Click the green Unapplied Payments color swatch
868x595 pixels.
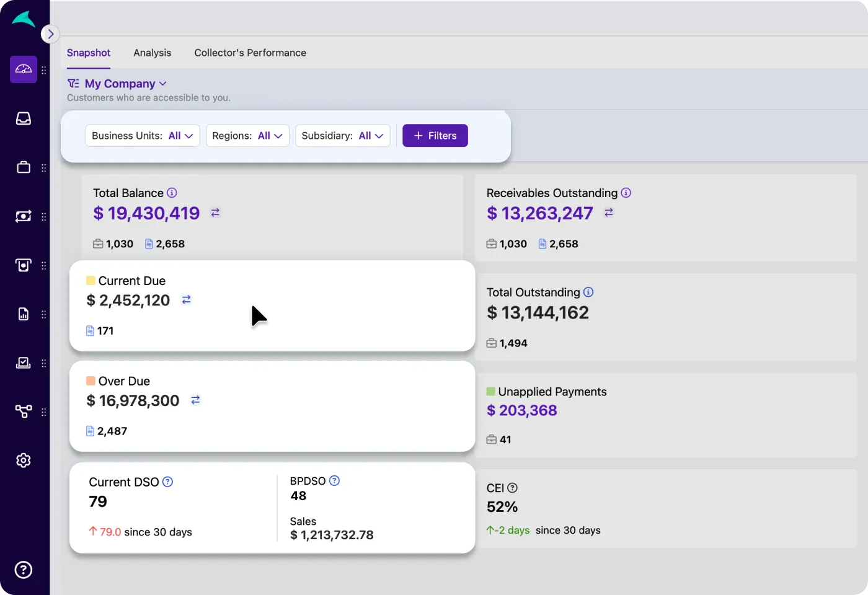(491, 391)
